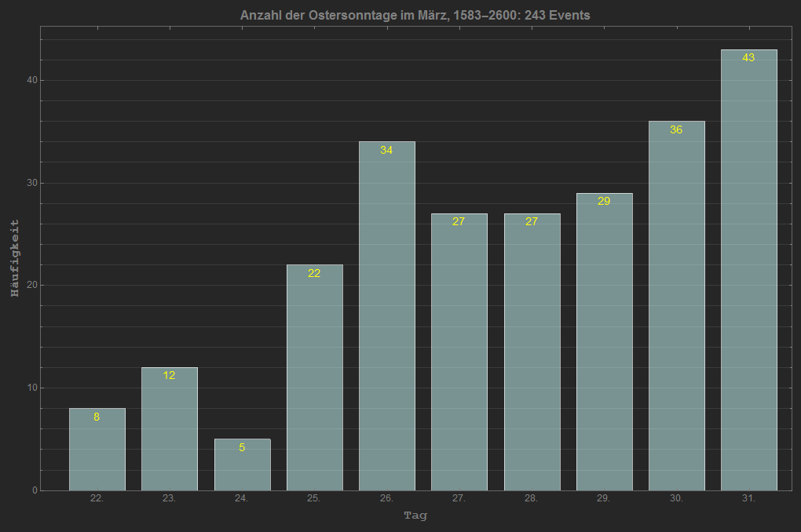Select the bar for day 24.
The width and height of the screenshot is (801, 532).
click(x=242, y=465)
